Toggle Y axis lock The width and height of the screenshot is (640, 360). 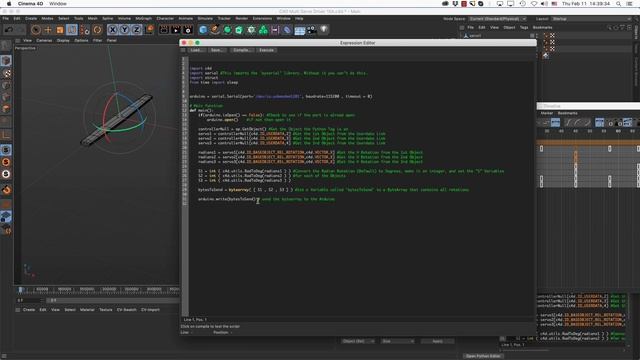tap(124, 30)
